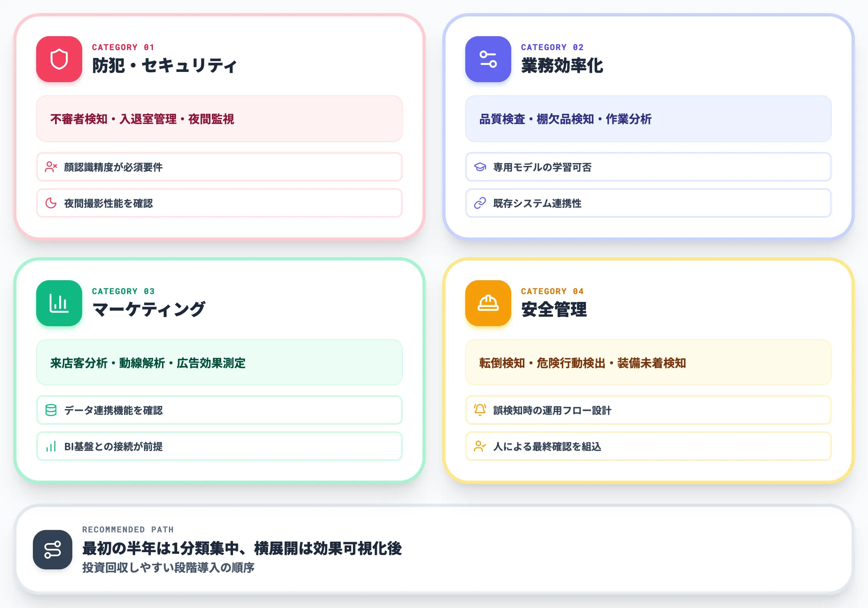Image resolution: width=868 pixels, height=608 pixels.
Task: Click the user-check icon beside 人による最終確認を組込
Action: pyautogui.click(x=480, y=446)
